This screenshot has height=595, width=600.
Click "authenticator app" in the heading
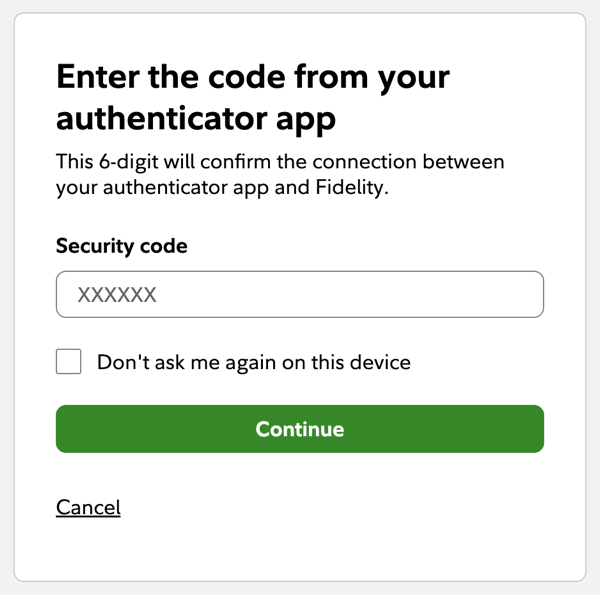(x=196, y=119)
